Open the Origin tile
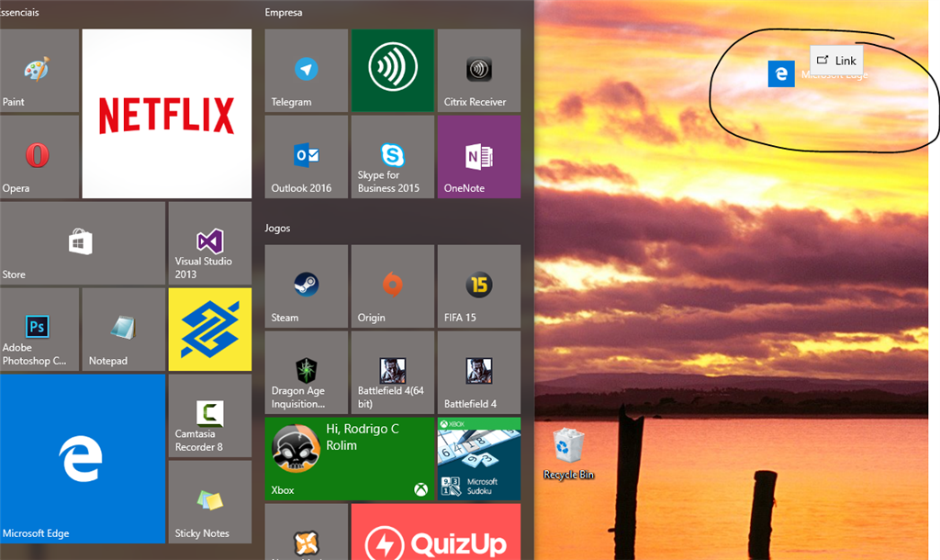This screenshot has height=560, width=940. [393, 286]
